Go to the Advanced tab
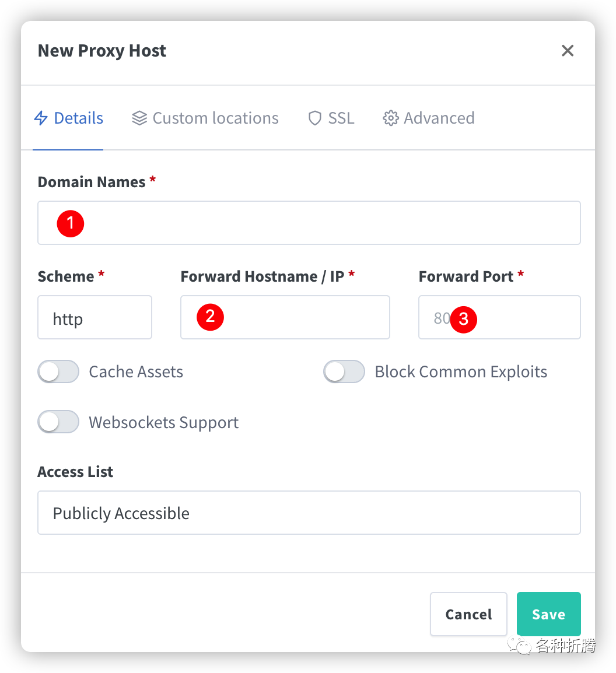 tap(439, 118)
